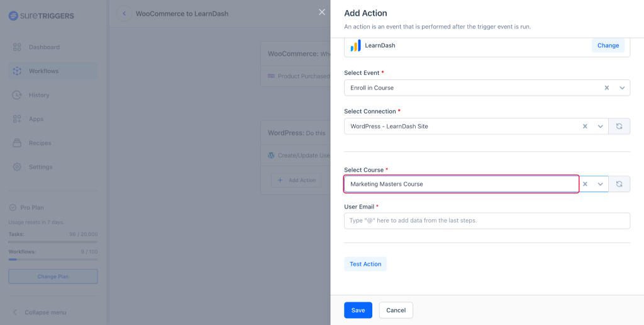Click the SureTriggers logo
The image size is (644, 325).
41,15
